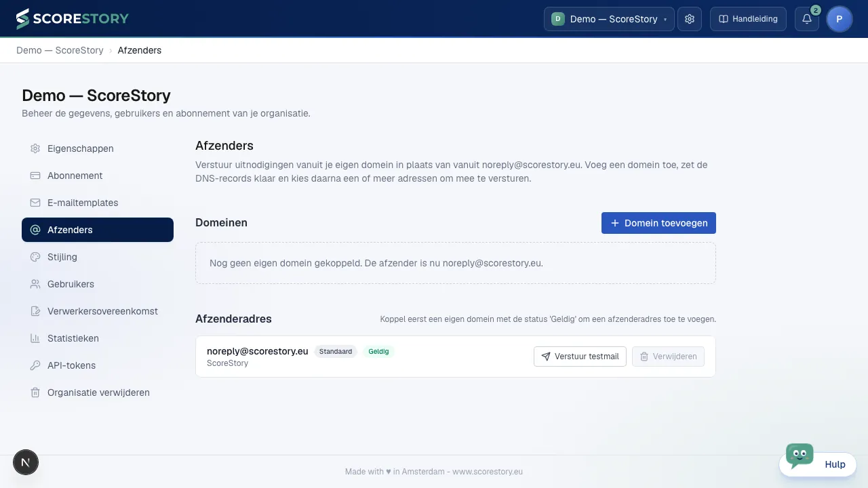Viewport: 868px width, 488px height.
Task: Expand the Demo — ScoreStory organisation switcher
Action: point(609,19)
